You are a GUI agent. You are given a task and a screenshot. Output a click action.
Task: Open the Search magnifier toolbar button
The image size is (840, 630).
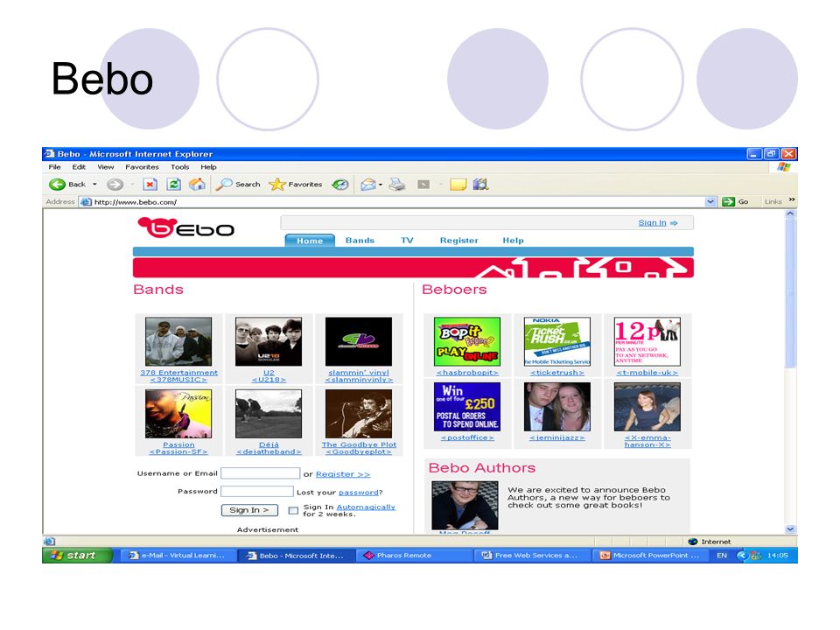[x=238, y=185]
